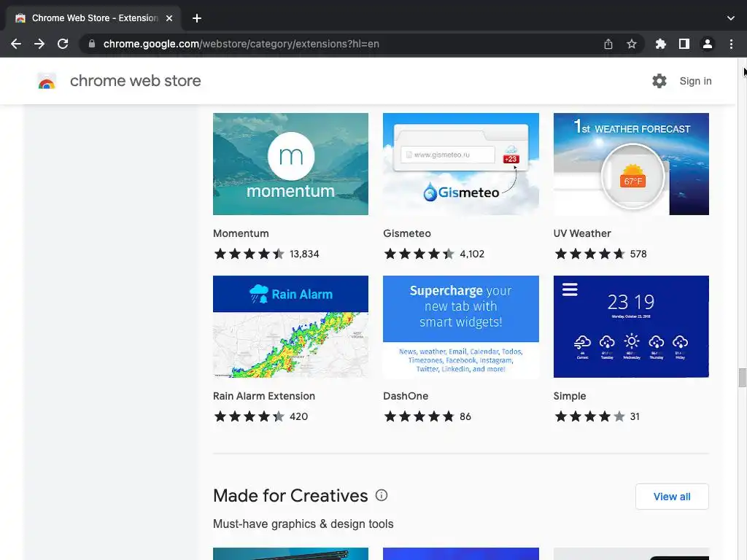
Task: Click the 31 review count
Action: tap(635, 416)
